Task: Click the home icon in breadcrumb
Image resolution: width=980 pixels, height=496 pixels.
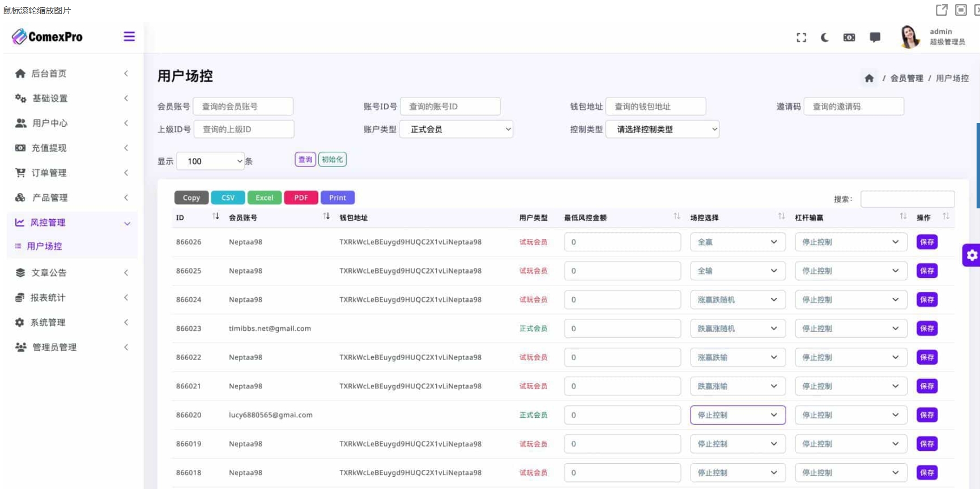Action: (869, 78)
